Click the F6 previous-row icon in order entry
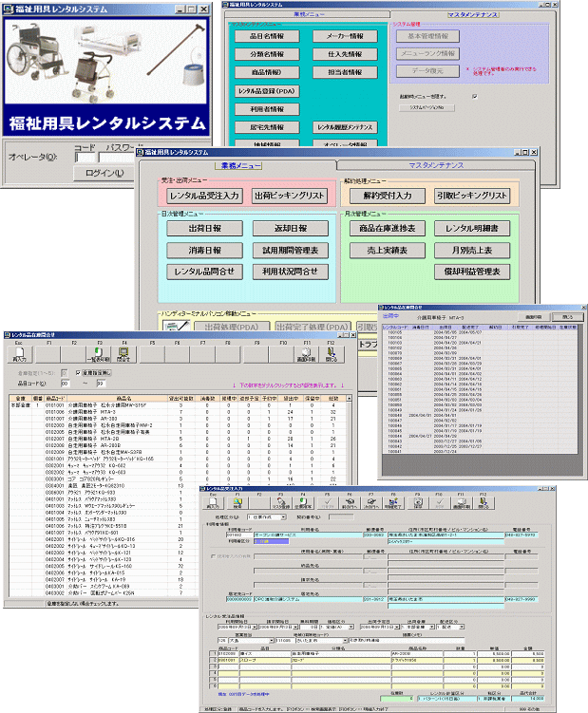This screenshot has height=713, width=588. [x=350, y=502]
